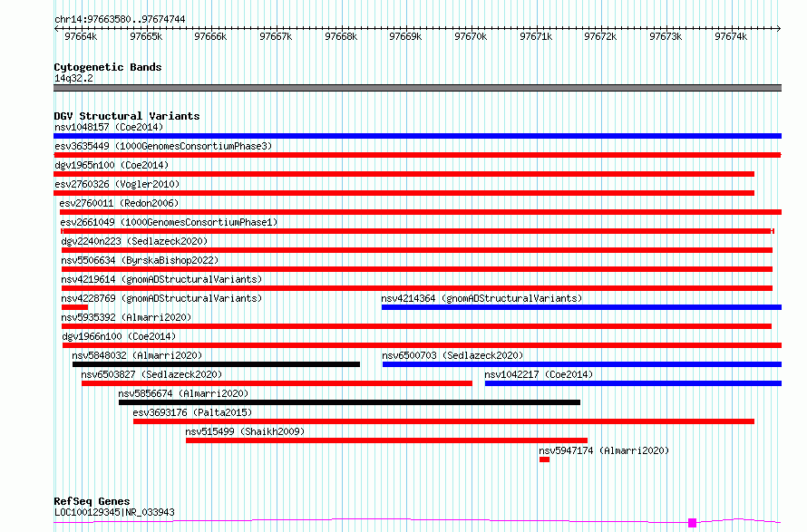
Task: Click nsv5935392 (Almarri2020) variant label
Action: tap(126, 317)
